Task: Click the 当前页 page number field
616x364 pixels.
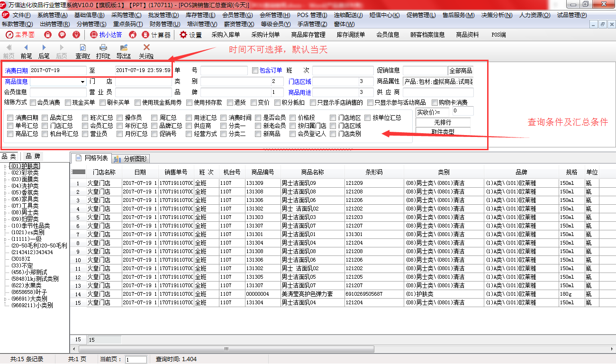Action: pos(136,360)
